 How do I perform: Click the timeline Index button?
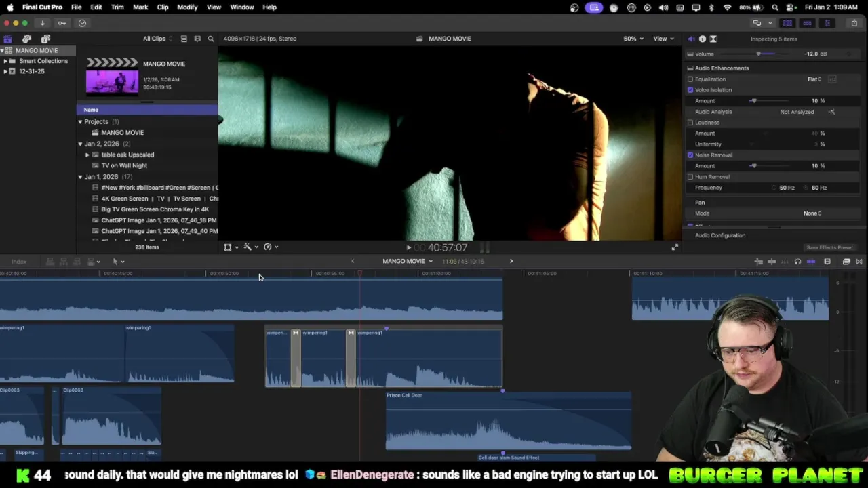click(19, 262)
